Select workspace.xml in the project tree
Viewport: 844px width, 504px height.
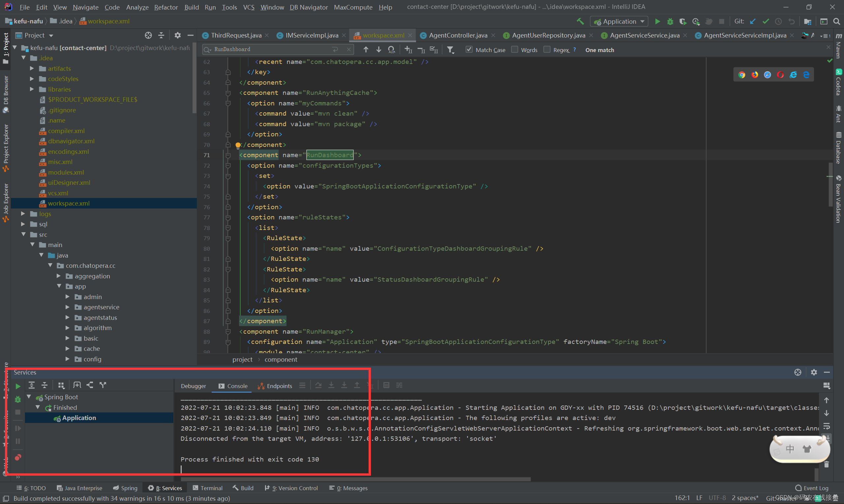pyautogui.click(x=104, y=203)
